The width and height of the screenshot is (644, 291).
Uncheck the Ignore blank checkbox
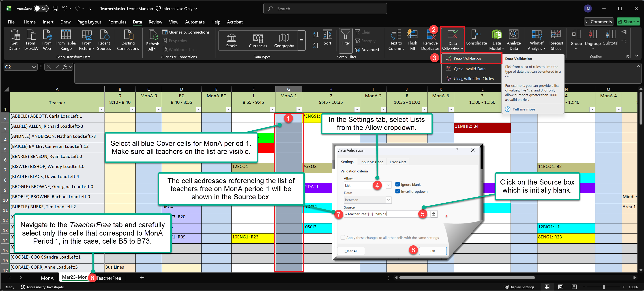397,184
